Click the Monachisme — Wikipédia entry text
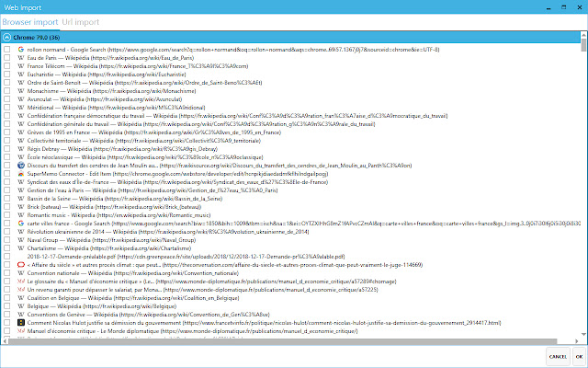Viewport: 588px width, 368px height. (111, 91)
